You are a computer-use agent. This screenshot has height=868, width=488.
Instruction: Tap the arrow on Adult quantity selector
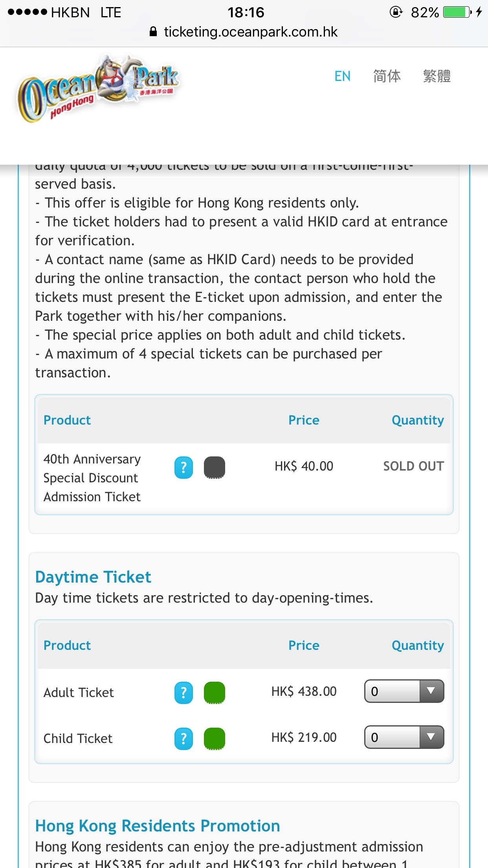(431, 691)
